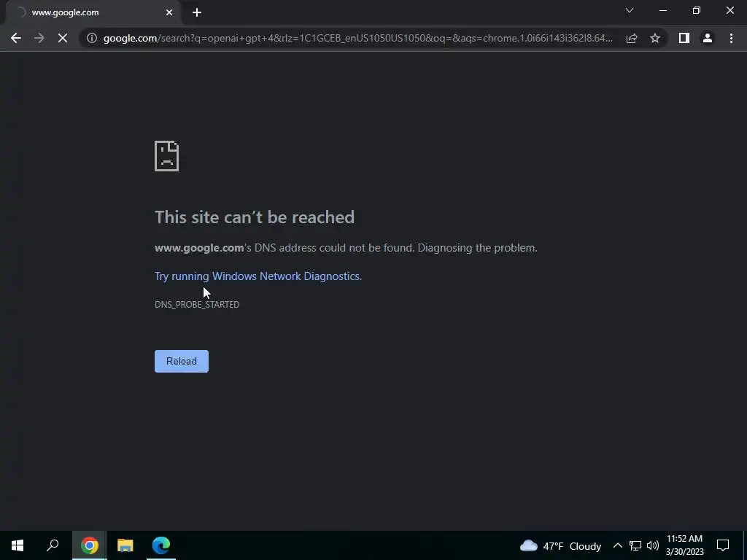Click the address bar URL field
The image size is (747, 560).
[357, 38]
